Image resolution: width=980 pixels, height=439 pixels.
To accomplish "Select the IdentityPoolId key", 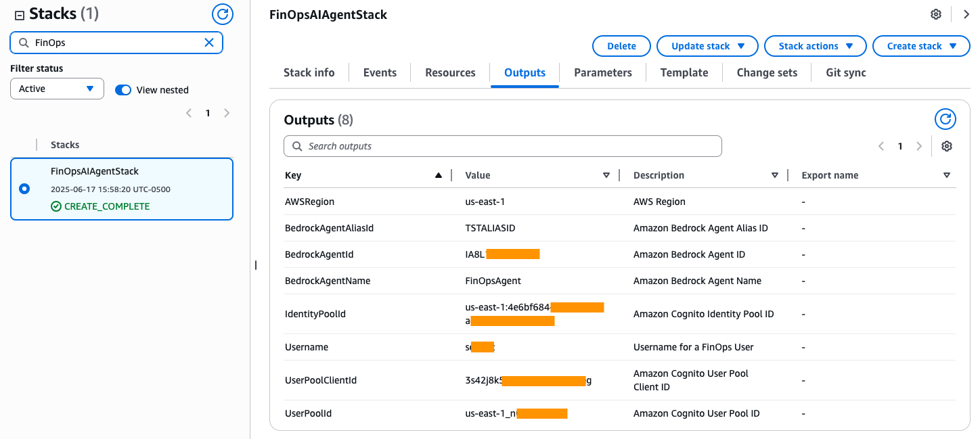I will tap(315, 314).
